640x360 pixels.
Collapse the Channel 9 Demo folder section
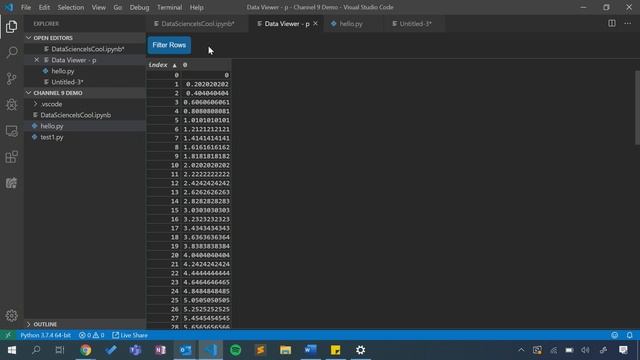tap(85, 93)
